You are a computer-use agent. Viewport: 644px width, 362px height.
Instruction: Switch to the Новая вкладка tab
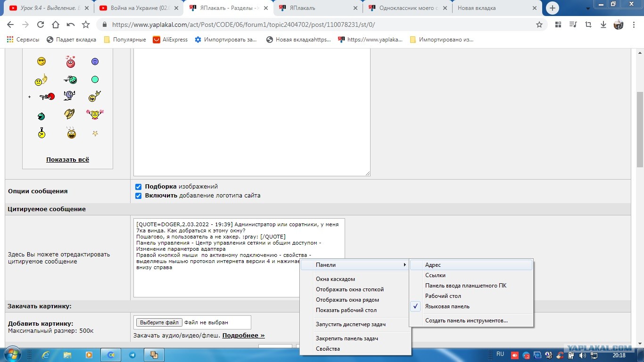(496, 8)
